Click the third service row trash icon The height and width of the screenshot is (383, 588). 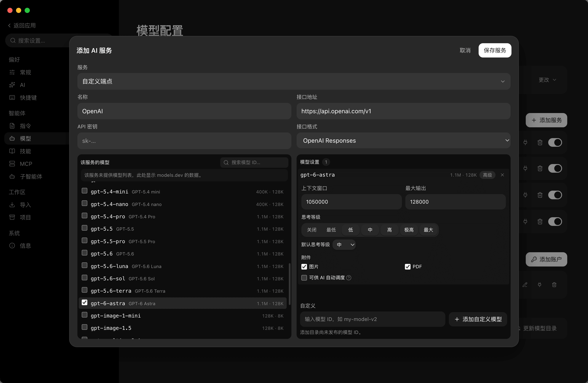(x=540, y=195)
